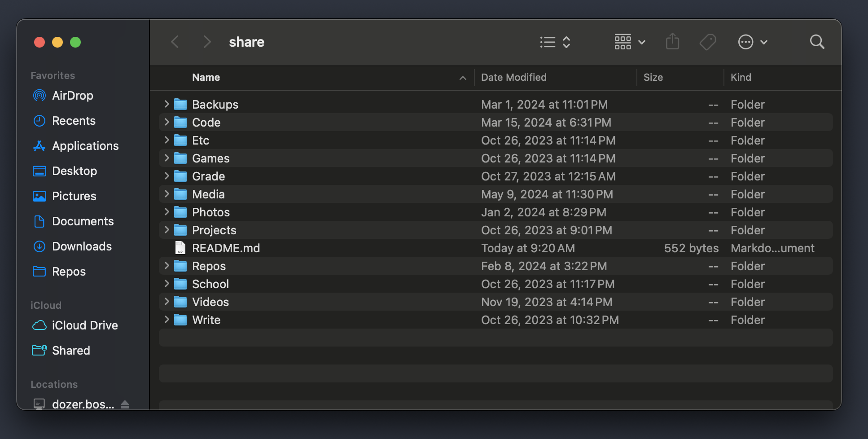Screen dimensions: 868x439
Task: Open AirDrop from the sidebar
Action: 73,95
